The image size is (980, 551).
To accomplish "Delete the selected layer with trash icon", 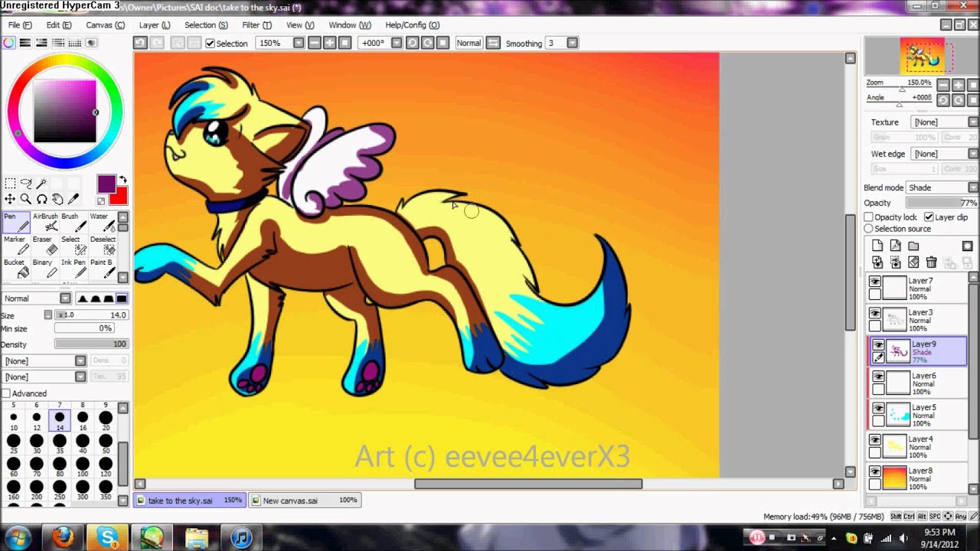I will [932, 262].
